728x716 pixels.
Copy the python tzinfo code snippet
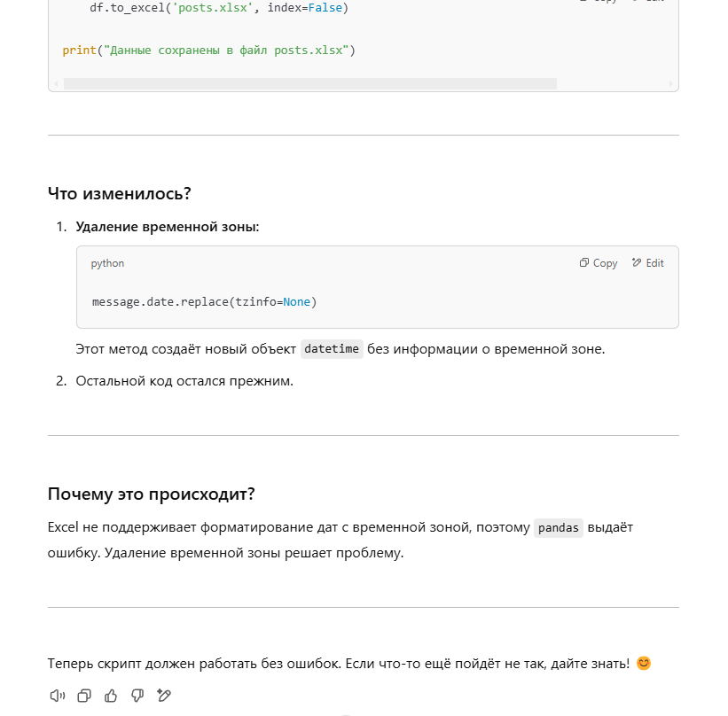[x=599, y=263]
